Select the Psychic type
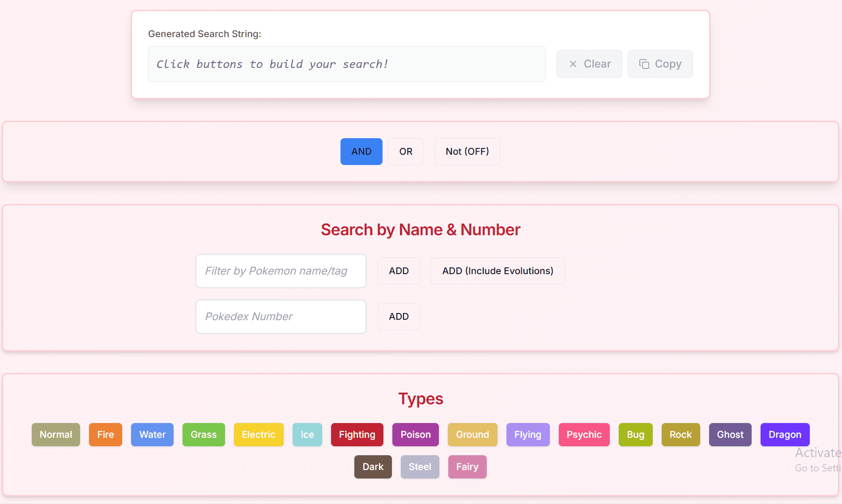842x504 pixels. tap(584, 434)
